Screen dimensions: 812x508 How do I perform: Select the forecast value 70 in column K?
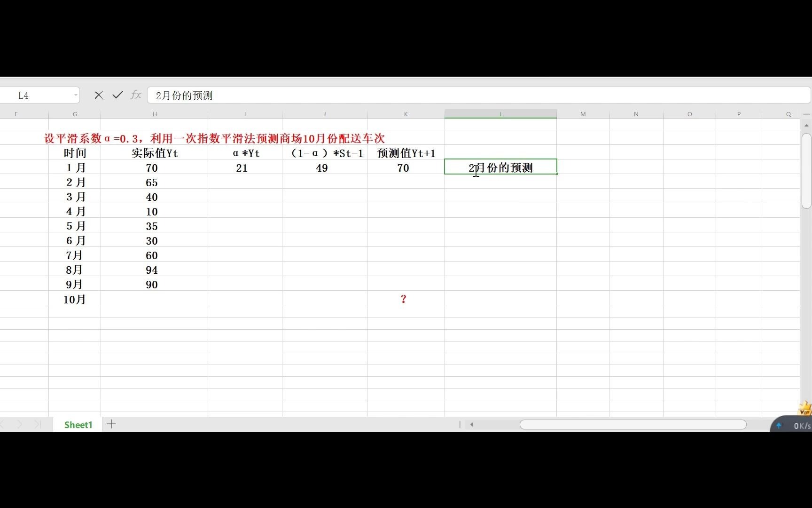[406, 167]
